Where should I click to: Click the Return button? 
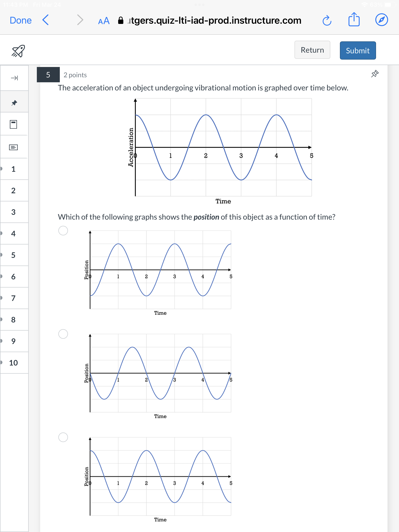click(x=312, y=50)
